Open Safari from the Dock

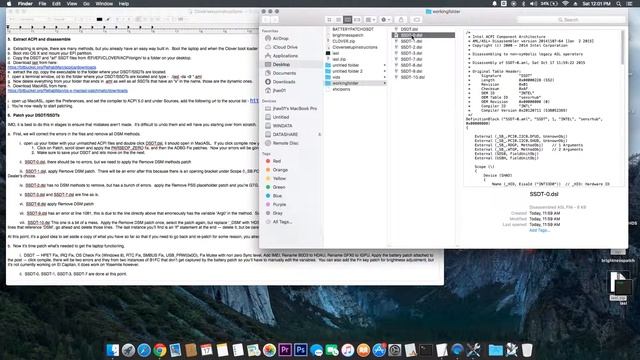[144, 350]
